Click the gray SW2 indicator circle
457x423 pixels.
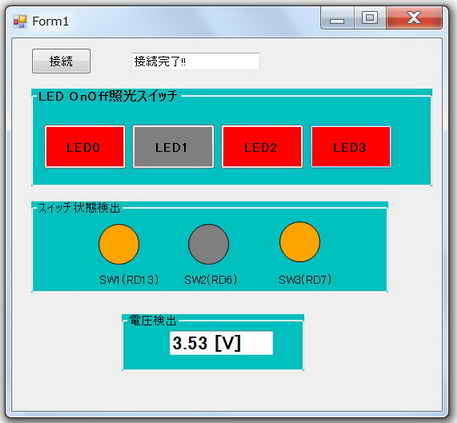click(x=208, y=244)
